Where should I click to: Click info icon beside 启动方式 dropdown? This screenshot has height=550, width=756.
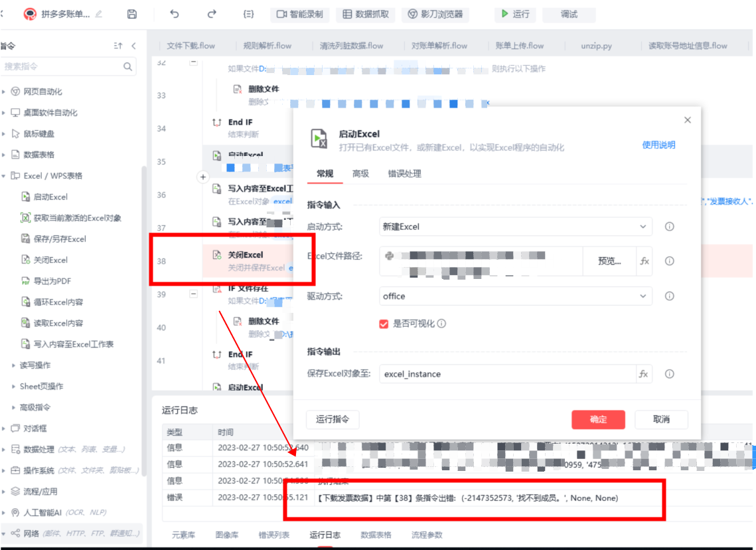pyautogui.click(x=669, y=227)
